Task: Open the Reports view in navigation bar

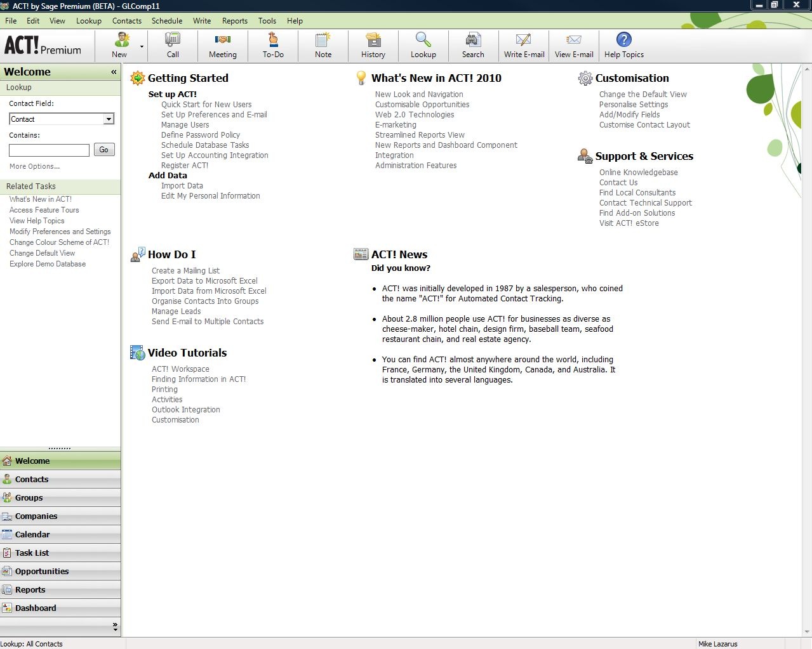Action: (60, 590)
